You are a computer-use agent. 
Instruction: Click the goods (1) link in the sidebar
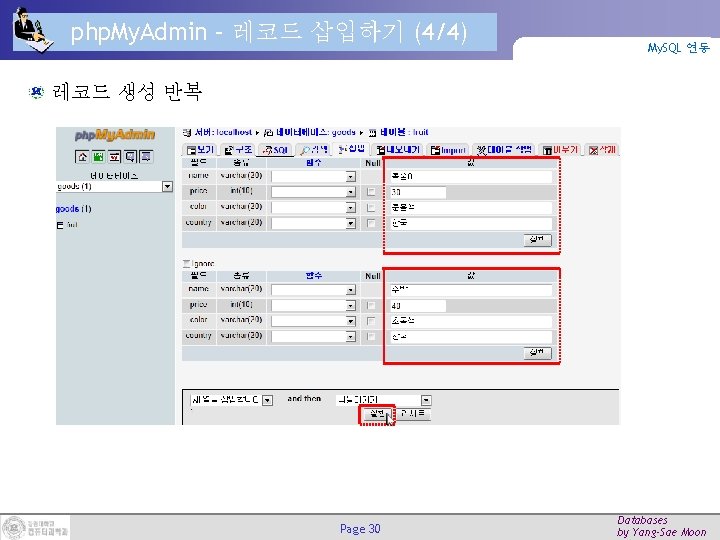click(x=73, y=209)
